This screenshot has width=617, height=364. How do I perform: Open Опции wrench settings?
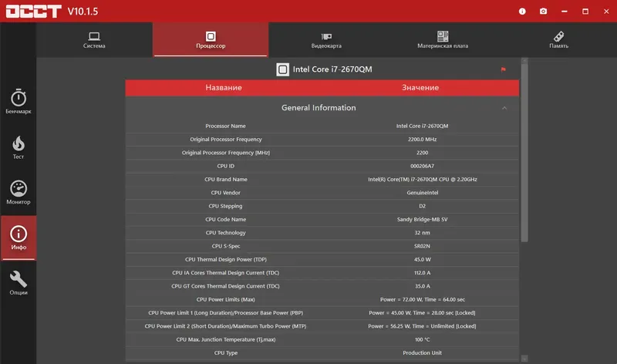(x=18, y=283)
